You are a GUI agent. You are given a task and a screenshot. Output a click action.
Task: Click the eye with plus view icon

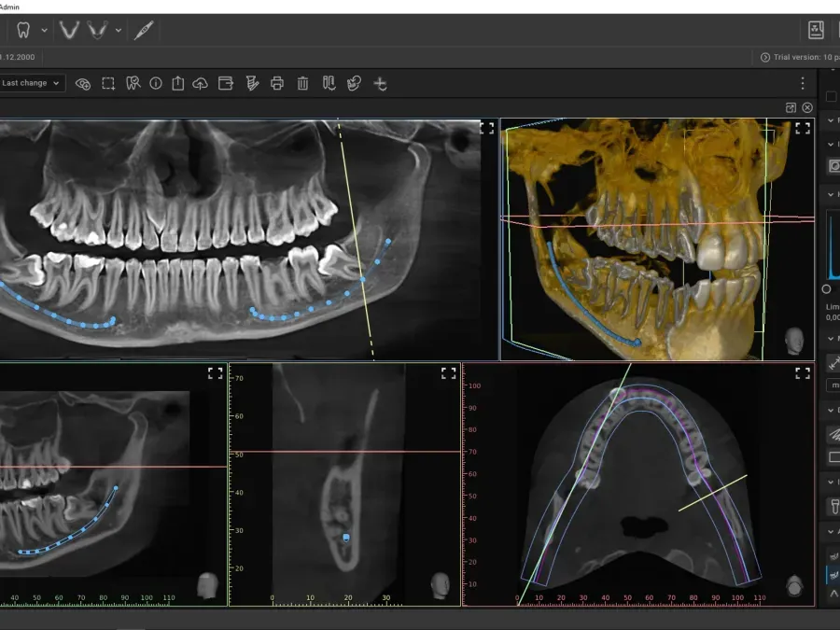[82, 84]
